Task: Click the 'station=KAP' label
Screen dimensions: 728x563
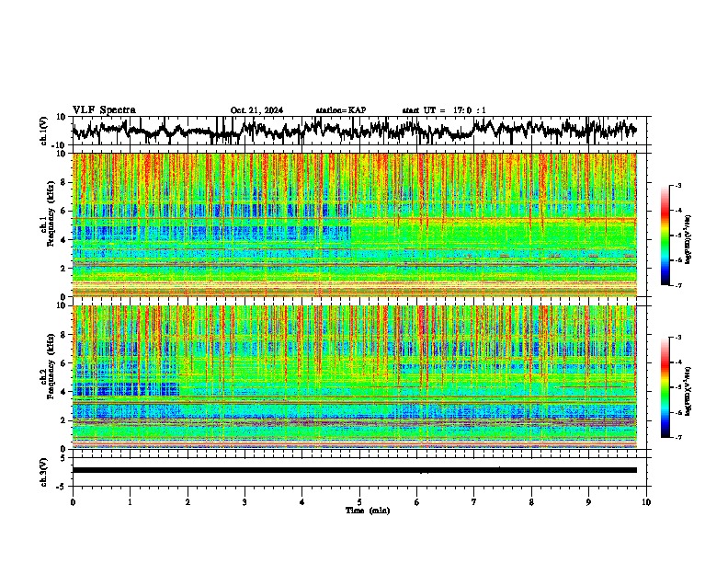Action: [x=341, y=110]
